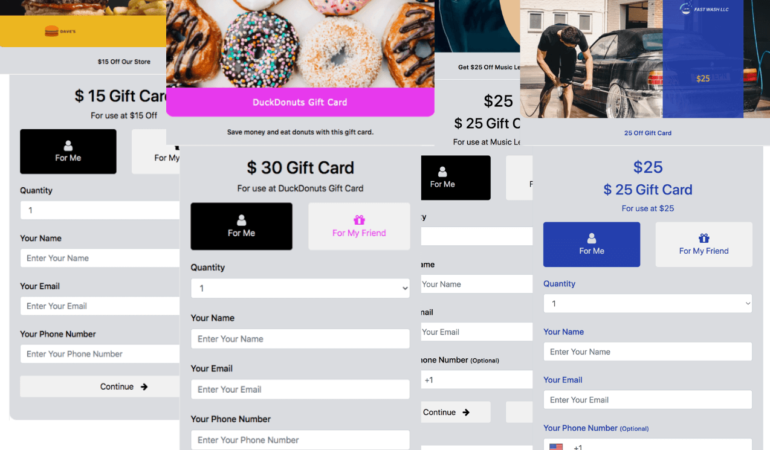The width and height of the screenshot is (770, 450).
Task: Click person icon in DuckDonuts For Me
Action: point(241,220)
